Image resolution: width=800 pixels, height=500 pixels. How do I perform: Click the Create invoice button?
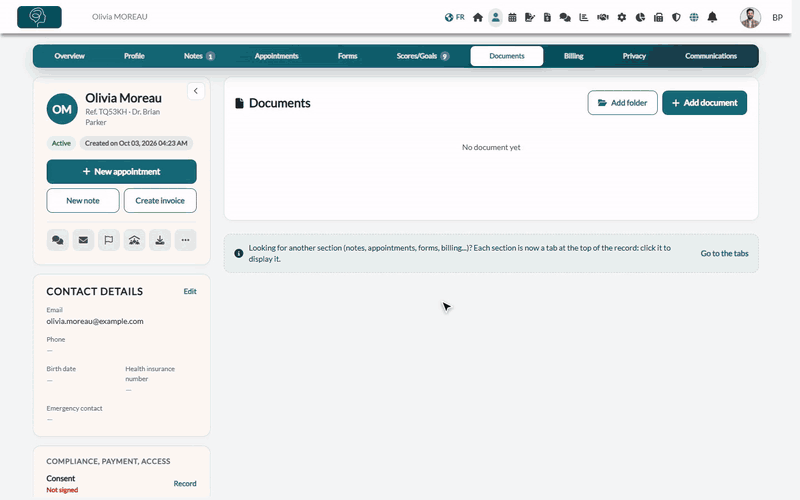pos(160,201)
